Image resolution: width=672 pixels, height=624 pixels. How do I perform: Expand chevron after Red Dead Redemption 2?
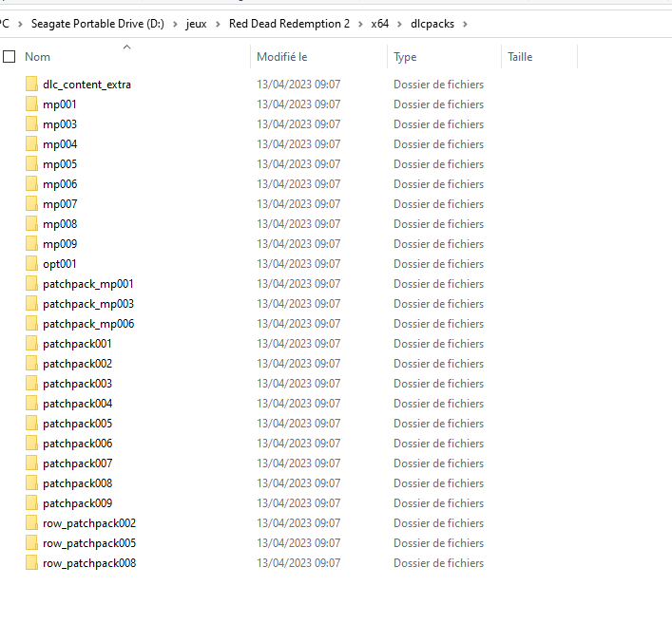(360, 24)
